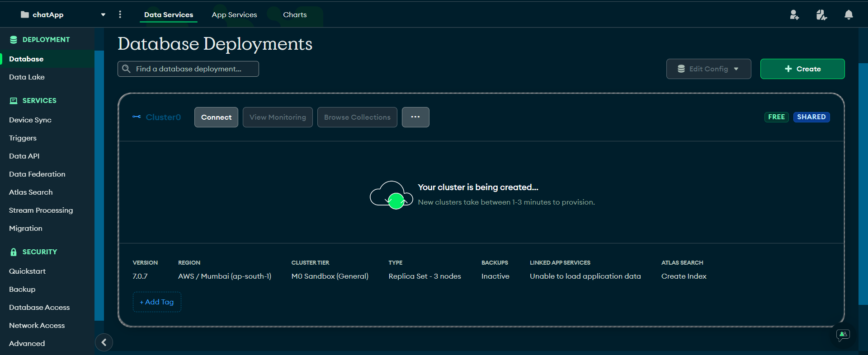The width and height of the screenshot is (868, 355).
Task: Switch to the App Services tab
Action: [234, 15]
